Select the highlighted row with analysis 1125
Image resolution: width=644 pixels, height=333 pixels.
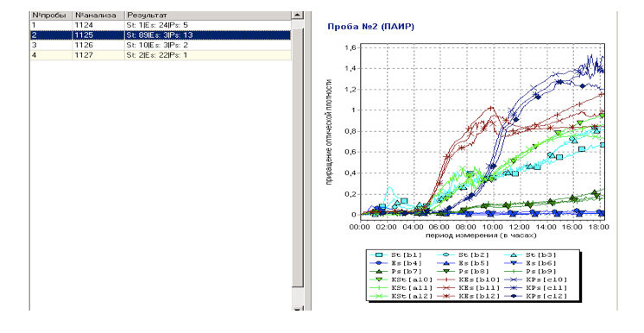(161, 35)
